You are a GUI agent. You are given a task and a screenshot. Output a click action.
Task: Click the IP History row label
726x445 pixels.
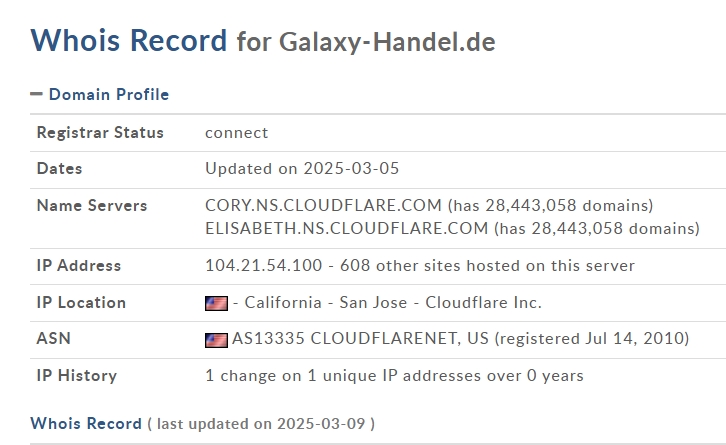(x=77, y=376)
